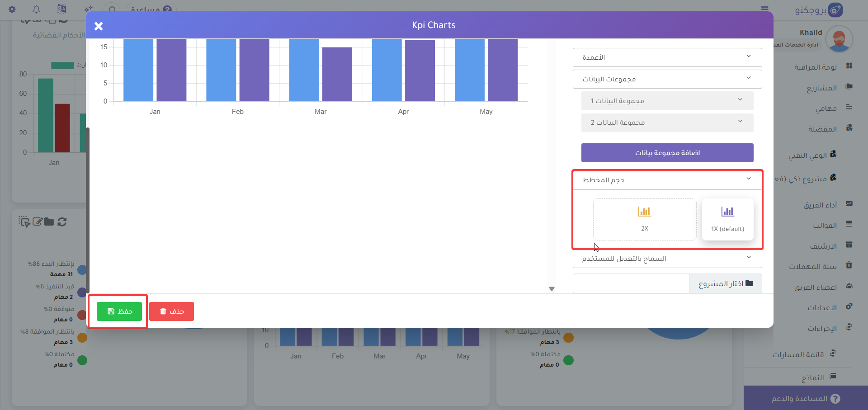This screenshot has width=868, height=410.
Task: Open the notifications bell icon
Action: [x=37, y=9]
